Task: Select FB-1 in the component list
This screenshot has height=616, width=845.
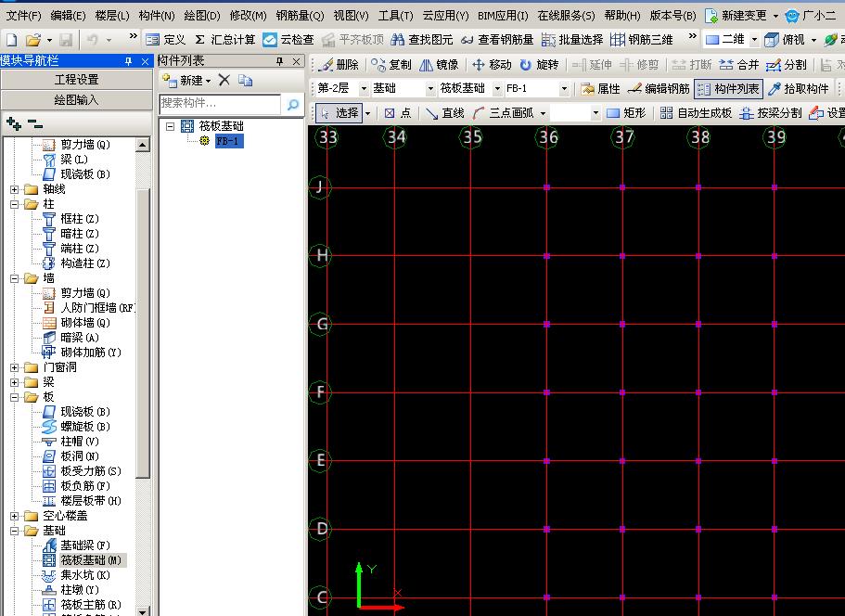Action: point(228,141)
